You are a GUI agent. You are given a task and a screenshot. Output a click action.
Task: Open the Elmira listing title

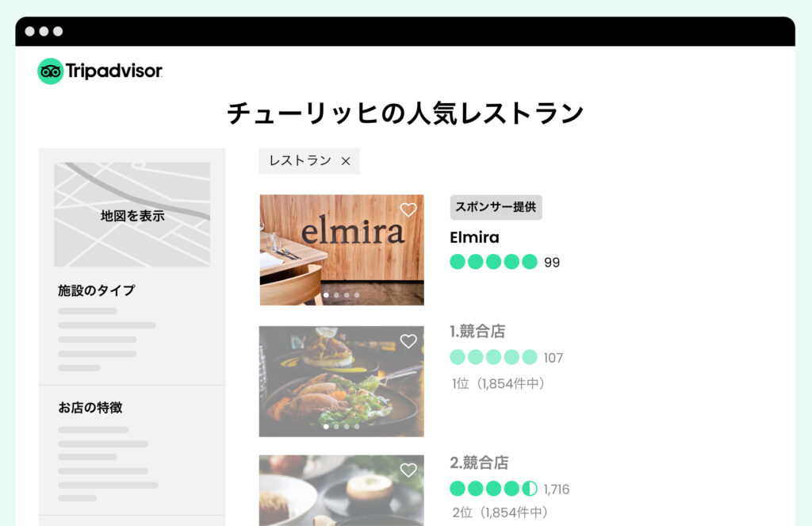click(474, 237)
